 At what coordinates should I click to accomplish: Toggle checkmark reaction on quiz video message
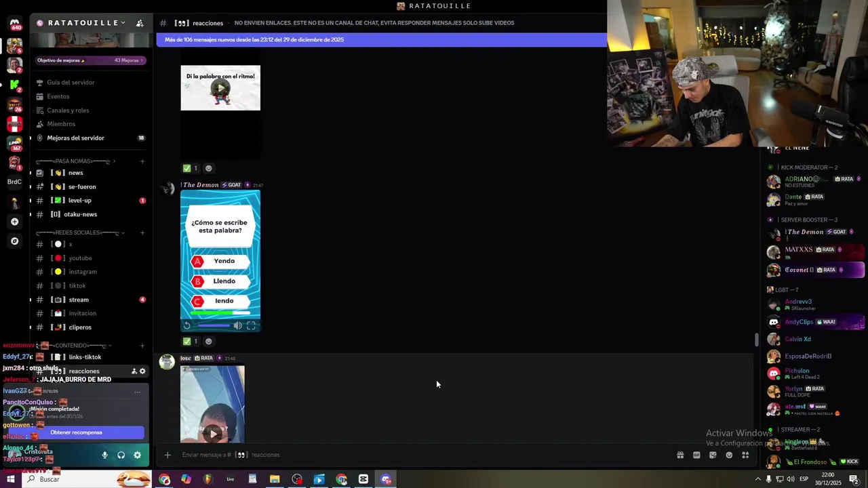[191, 342]
